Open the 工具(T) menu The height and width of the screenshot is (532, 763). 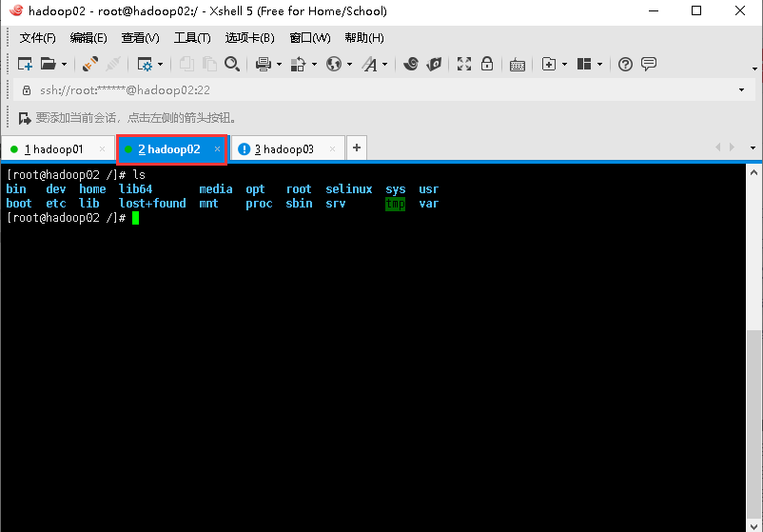click(x=192, y=38)
